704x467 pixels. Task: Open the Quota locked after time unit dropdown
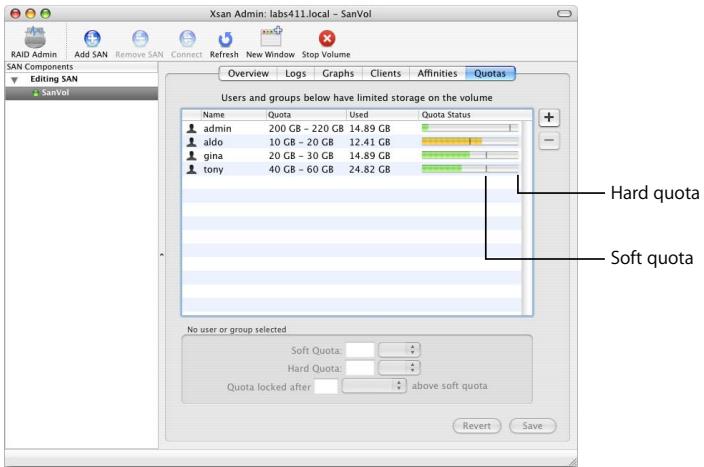coord(374,386)
